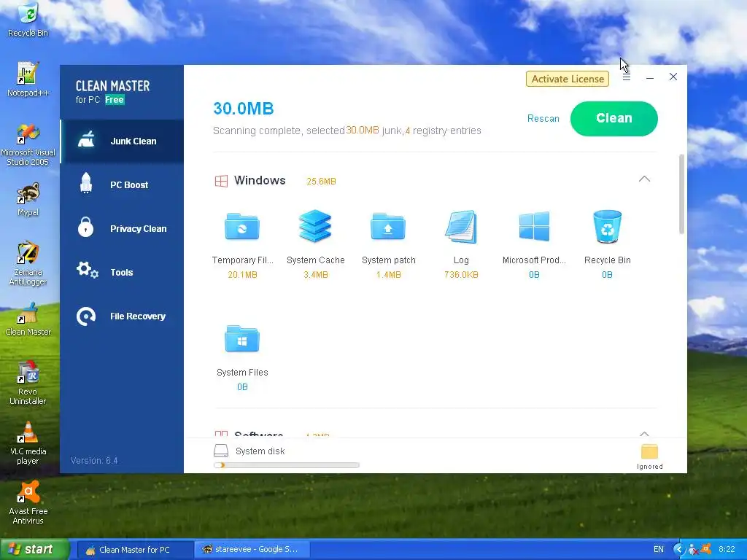This screenshot has width=747, height=560.
Task: Open Notepad++ desktop shortcut
Action: (28, 79)
